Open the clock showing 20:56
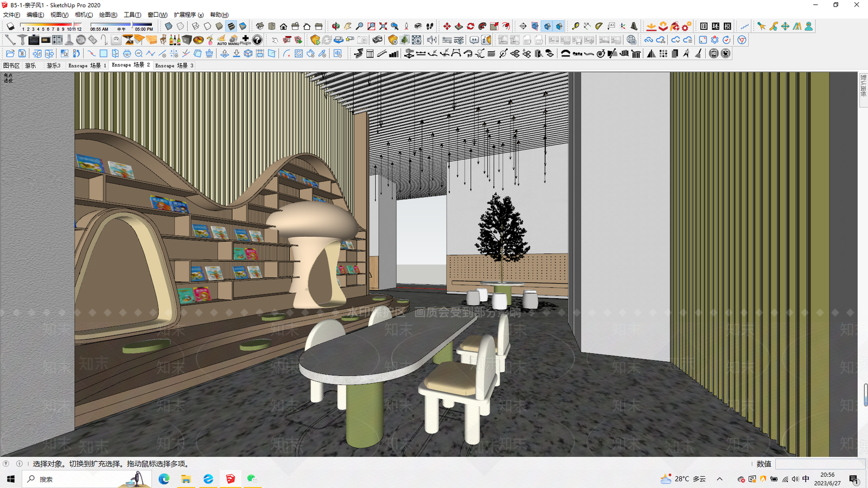 827,479
